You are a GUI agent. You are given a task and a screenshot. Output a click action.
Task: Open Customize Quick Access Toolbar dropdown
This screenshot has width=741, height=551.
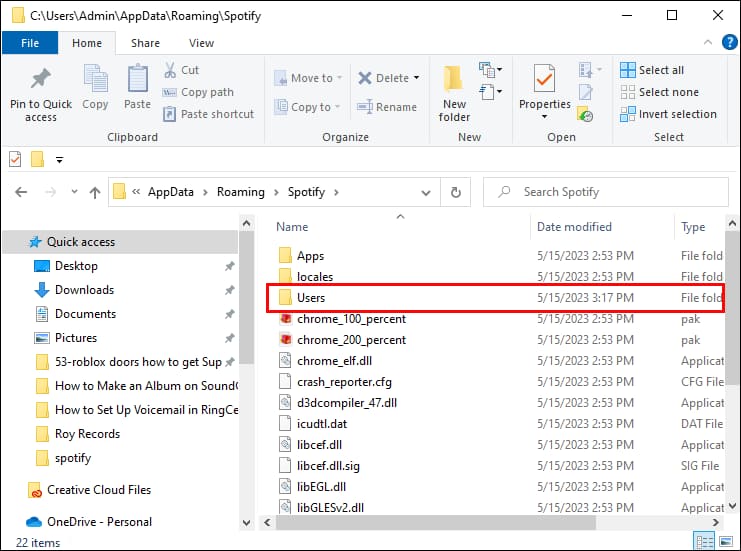coord(60,160)
